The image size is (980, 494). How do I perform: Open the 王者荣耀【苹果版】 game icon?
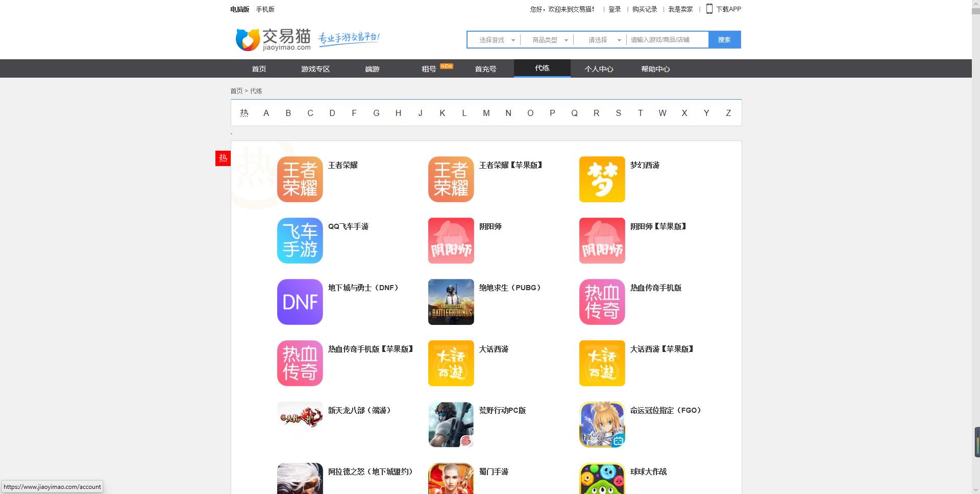click(451, 179)
